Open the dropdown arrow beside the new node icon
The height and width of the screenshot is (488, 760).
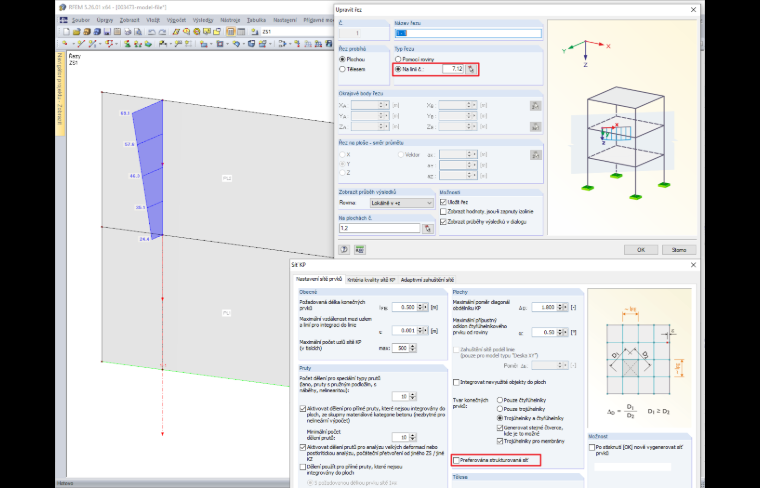tap(74, 44)
